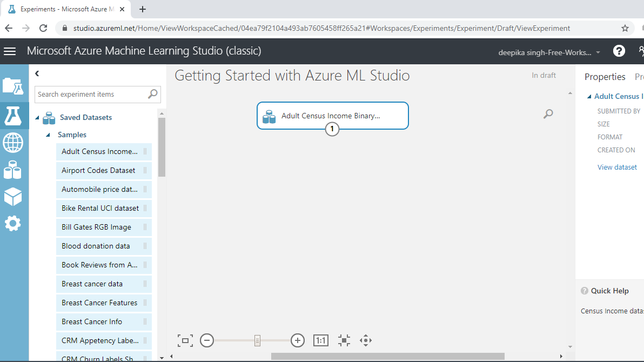The width and height of the screenshot is (644, 362).
Task: Click the canvas horizontal scrollbar thumb
Action: (x=388, y=356)
